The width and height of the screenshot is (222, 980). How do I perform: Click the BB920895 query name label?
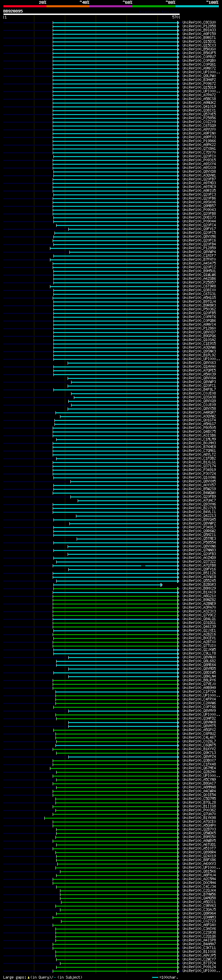tap(13, 11)
